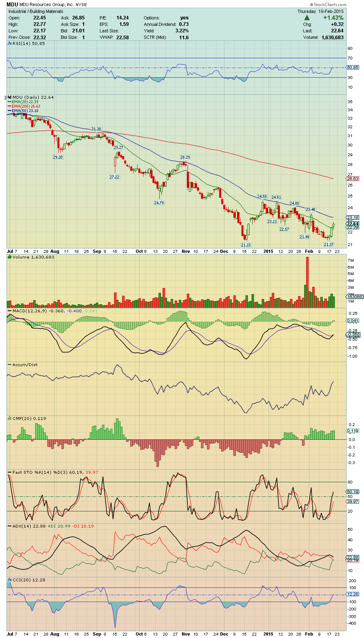Click the CCI 12.28 axis value tag
Viewport: 364px width, 638px height.
tap(353, 593)
